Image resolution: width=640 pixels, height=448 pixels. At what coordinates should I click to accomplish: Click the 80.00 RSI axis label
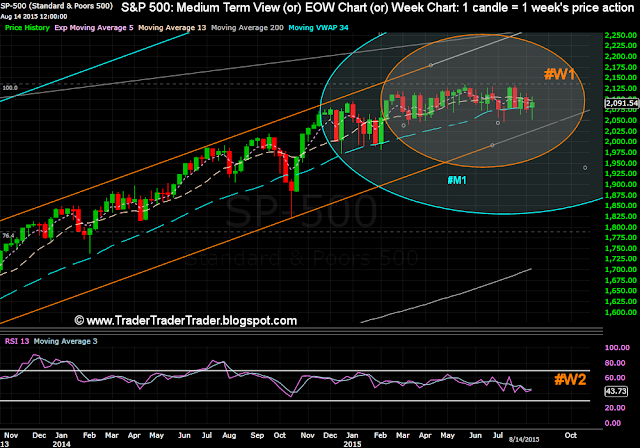pos(615,363)
